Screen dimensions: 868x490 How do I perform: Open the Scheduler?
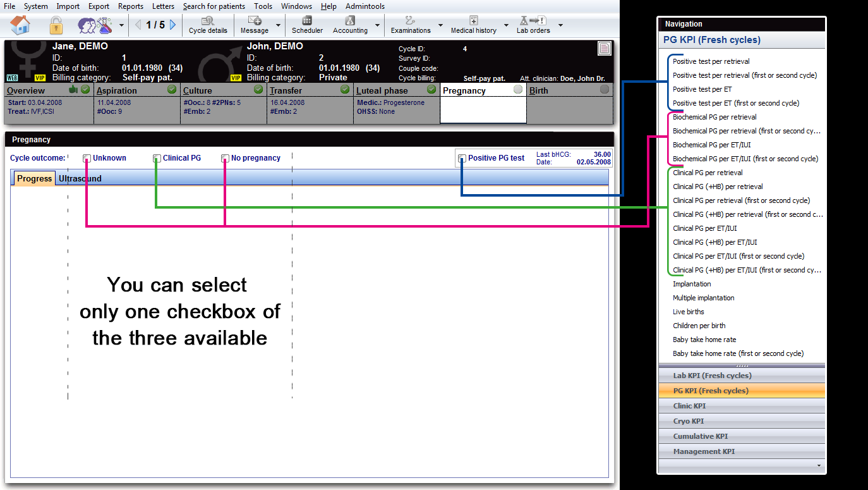(x=307, y=25)
